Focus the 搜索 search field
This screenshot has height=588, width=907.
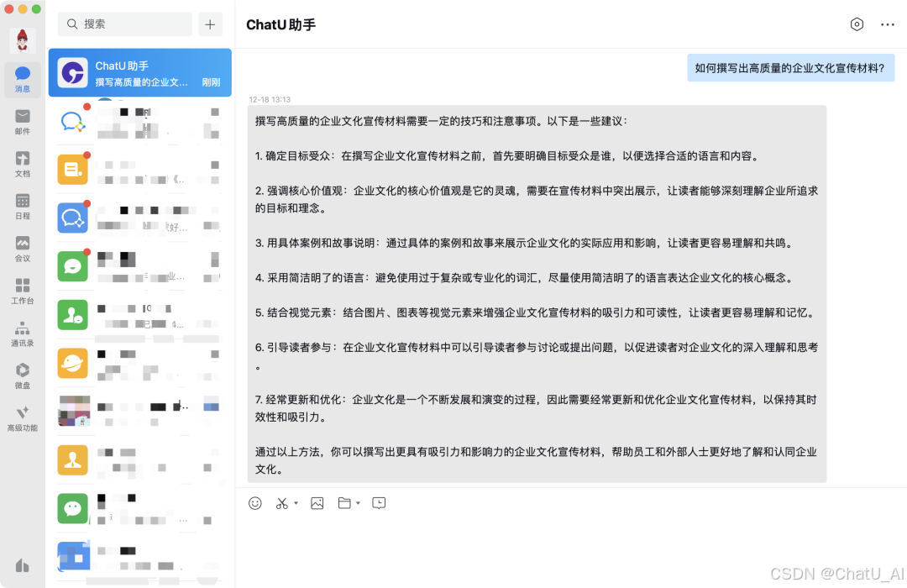(125, 24)
